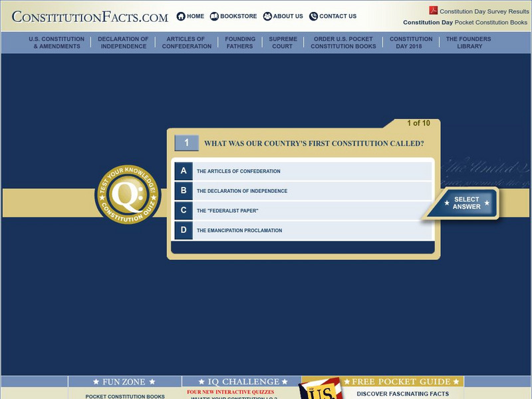Screen dimensions: 532x399
Task: Choose The Articles of Confederation answer text
Action: click(x=239, y=172)
